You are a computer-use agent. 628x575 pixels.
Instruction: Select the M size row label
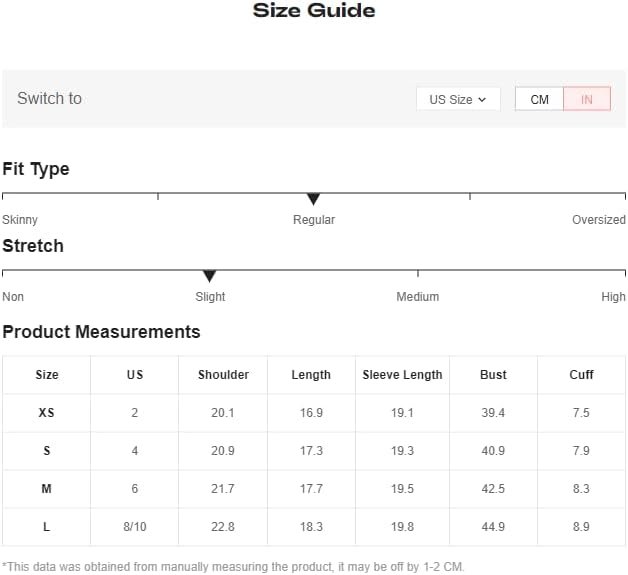tap(46, 489)
